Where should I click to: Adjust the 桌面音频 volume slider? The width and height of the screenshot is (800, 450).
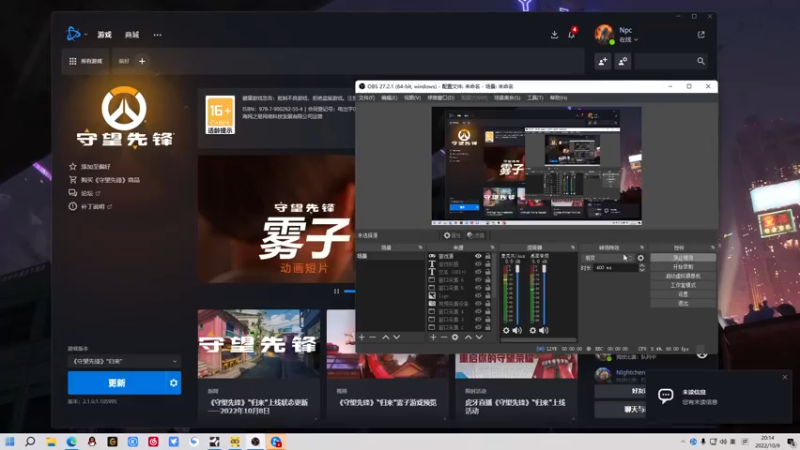point(544,295)
